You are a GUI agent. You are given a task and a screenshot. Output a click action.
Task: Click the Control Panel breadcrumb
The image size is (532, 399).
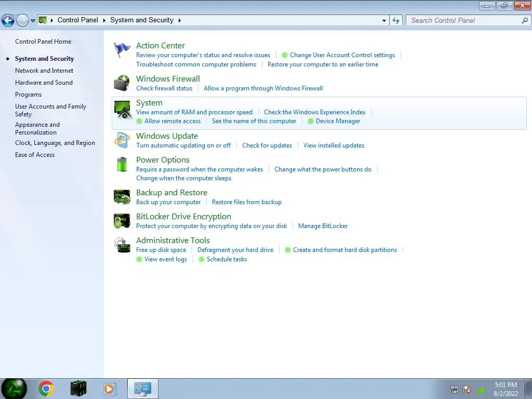pyautogui.click(x=78, y=20)
